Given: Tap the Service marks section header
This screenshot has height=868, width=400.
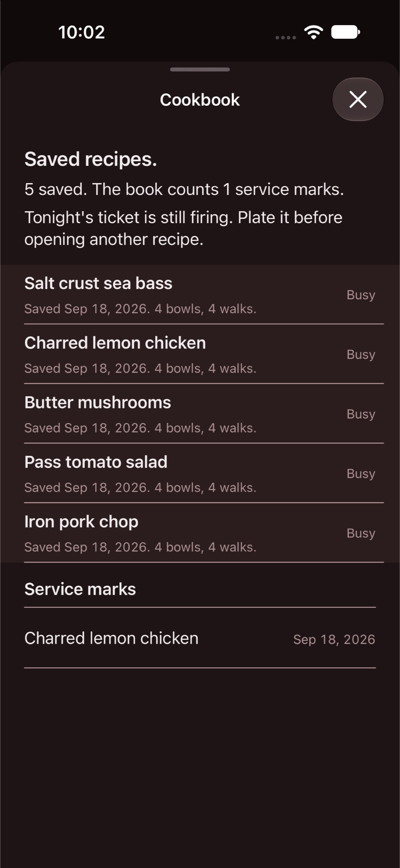Looking at the screenshot, I should coord(80,589).
